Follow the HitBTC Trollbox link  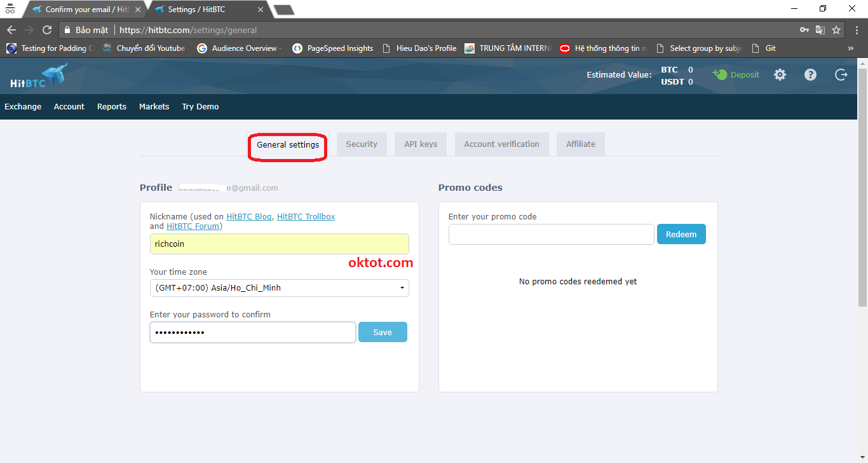[x=306, y=217]
